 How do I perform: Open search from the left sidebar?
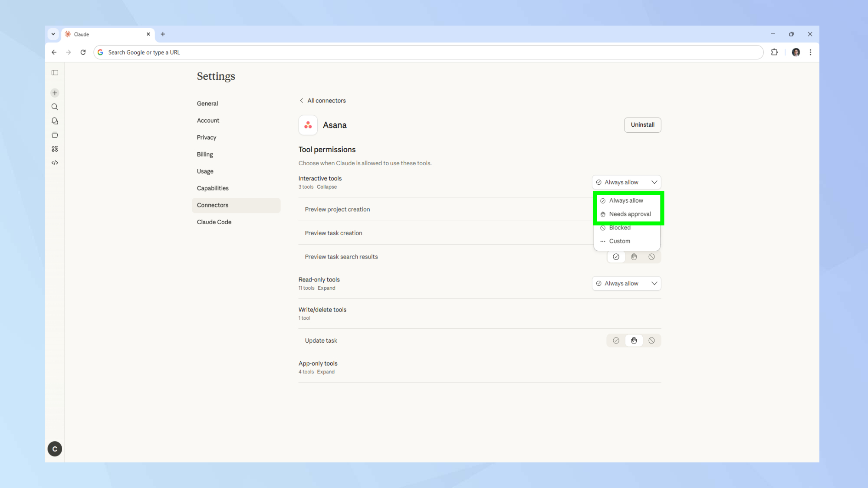(55, 107)
